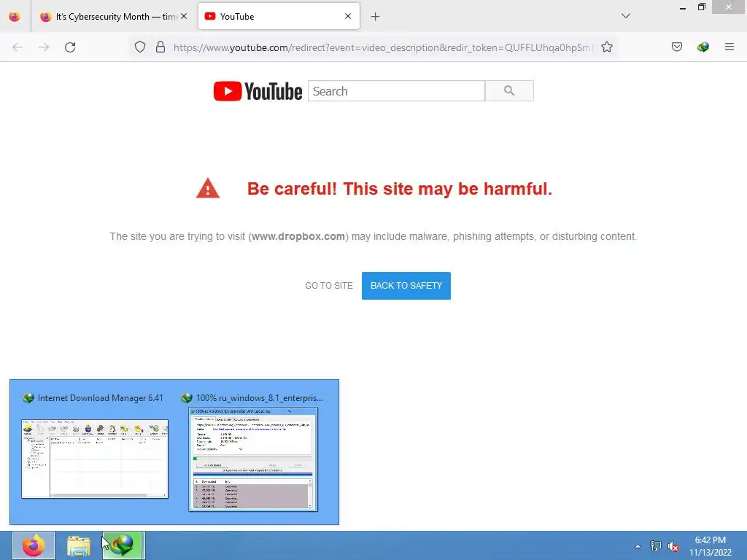Switch to the Cybersecurity Month tab
The image size is (747, 560).
coord(113,17)
